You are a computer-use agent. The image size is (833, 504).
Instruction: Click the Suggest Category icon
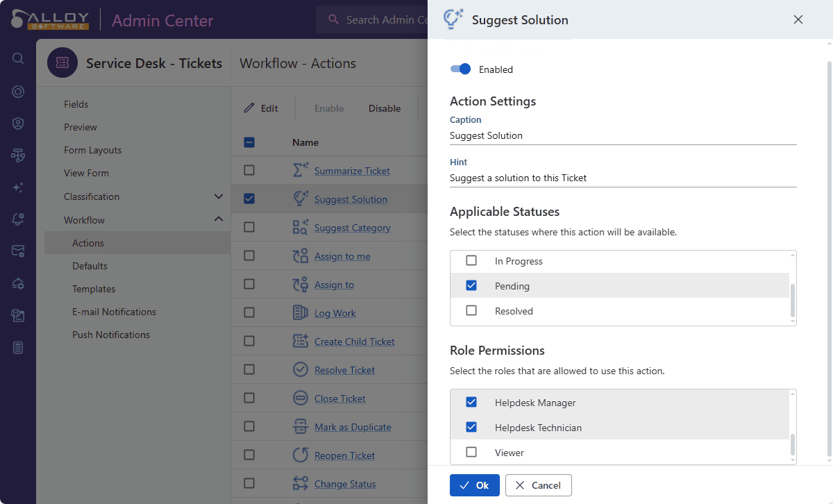tap(300, 228)
